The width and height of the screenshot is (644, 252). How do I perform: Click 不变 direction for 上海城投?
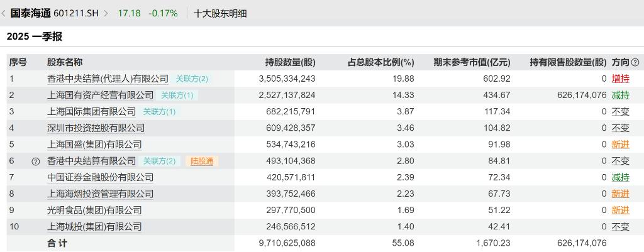click(x=620, y=227)
